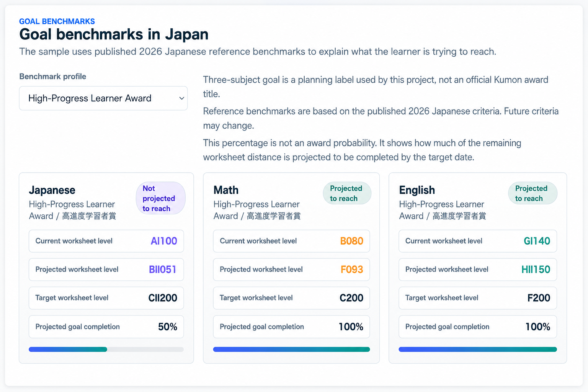The width and height of the screenshot is (588, 392).
Task: Click English's Projected to reach badge
Action: click(x=532, y=193)
